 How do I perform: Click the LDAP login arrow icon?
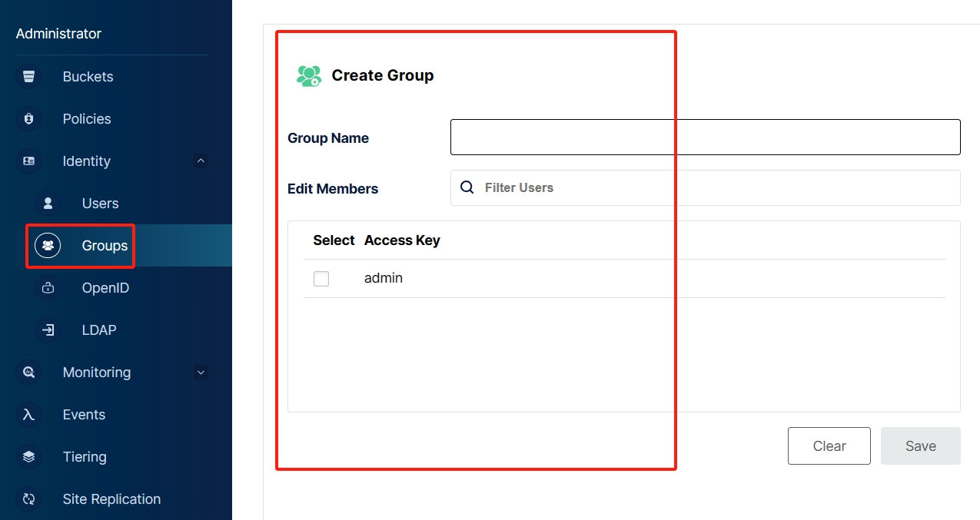48,330
